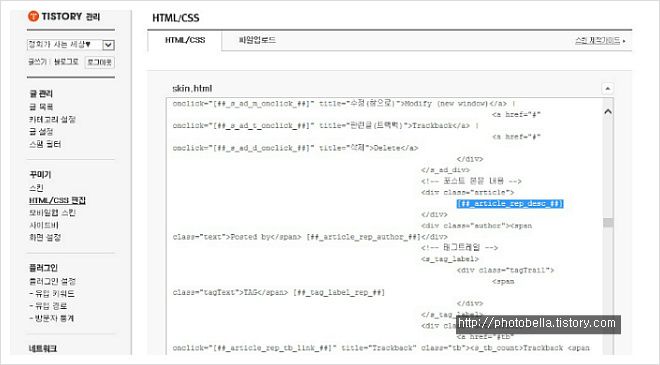Open 유입 경로 statistics link
Viewport: 660px width, 365px height.
point(48,306)
